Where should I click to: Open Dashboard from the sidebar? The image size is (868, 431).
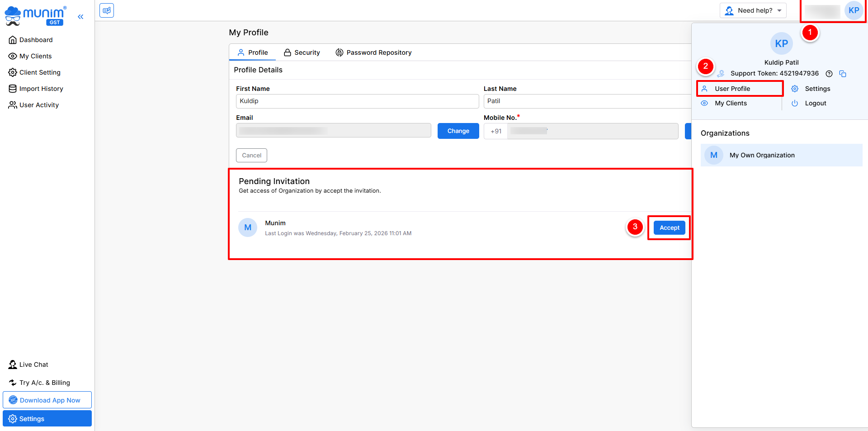(x=36, y=40)
